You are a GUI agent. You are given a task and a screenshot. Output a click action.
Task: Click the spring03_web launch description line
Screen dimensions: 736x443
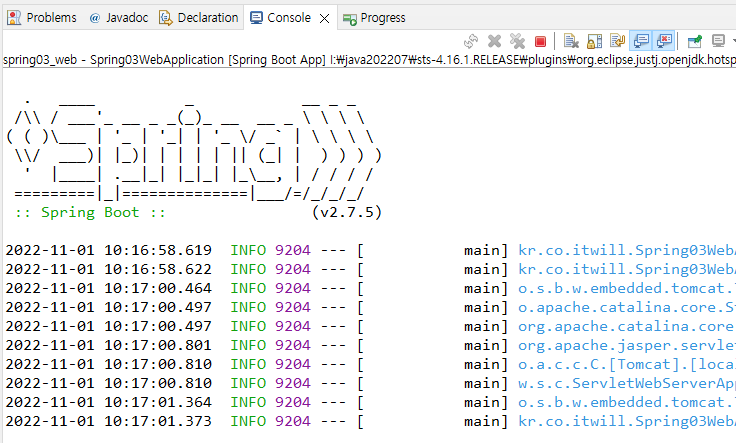369,60
